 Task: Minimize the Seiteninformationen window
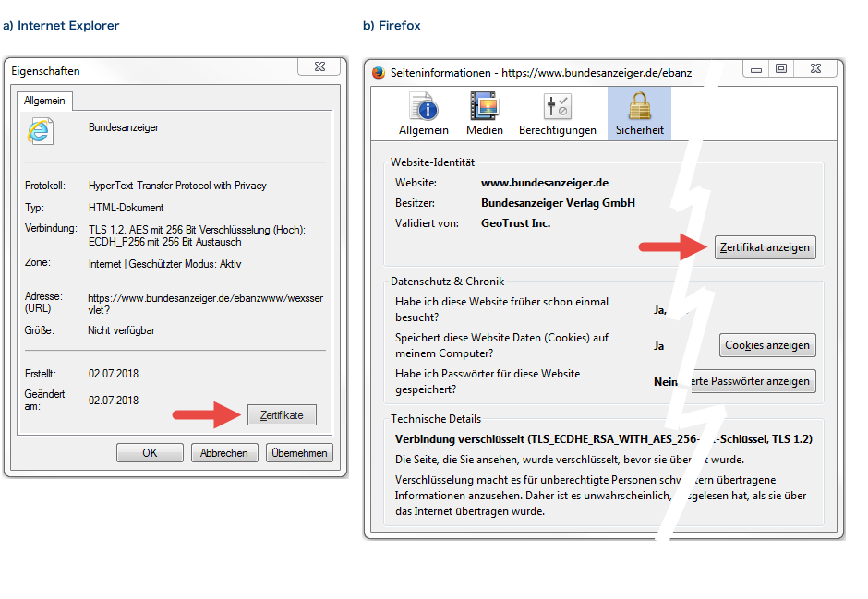coord(756,68)
